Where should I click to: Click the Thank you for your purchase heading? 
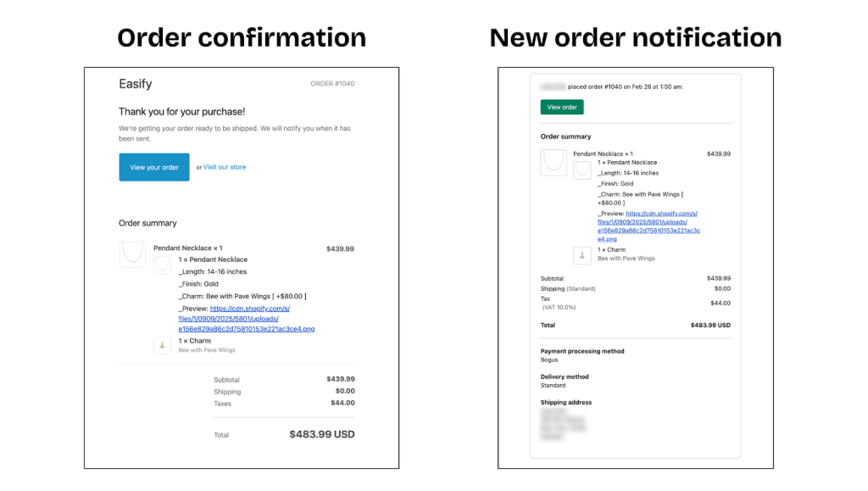(181, 111)
